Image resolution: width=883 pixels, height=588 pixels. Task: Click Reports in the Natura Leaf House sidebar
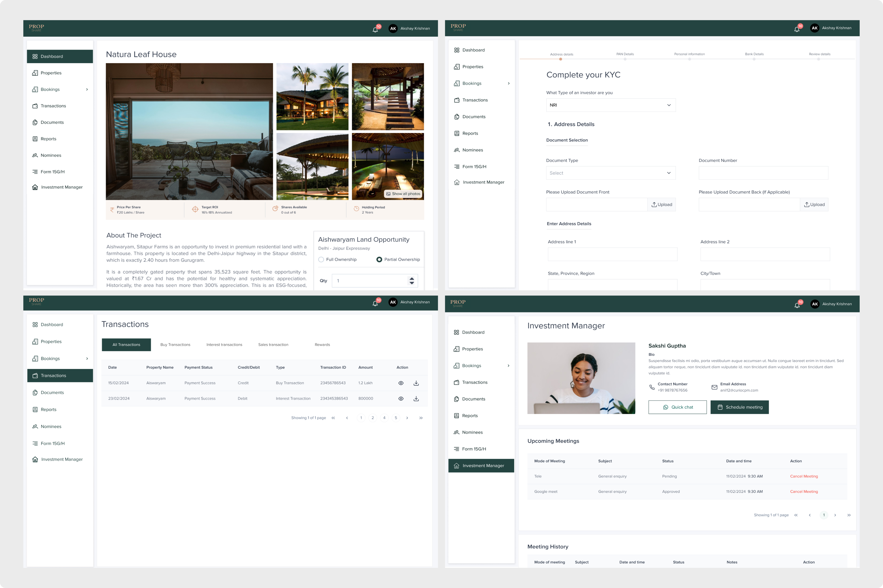click(48, 139)
